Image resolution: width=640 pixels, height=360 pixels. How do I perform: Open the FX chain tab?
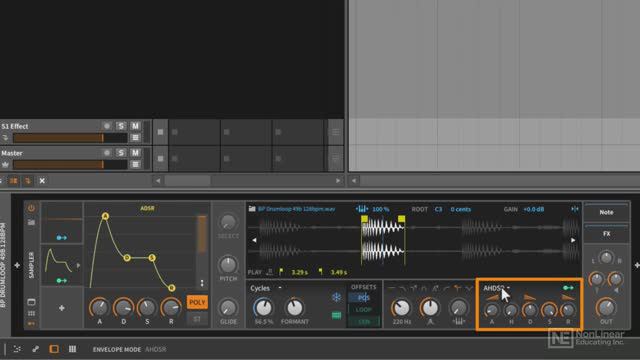click(606, 233)
